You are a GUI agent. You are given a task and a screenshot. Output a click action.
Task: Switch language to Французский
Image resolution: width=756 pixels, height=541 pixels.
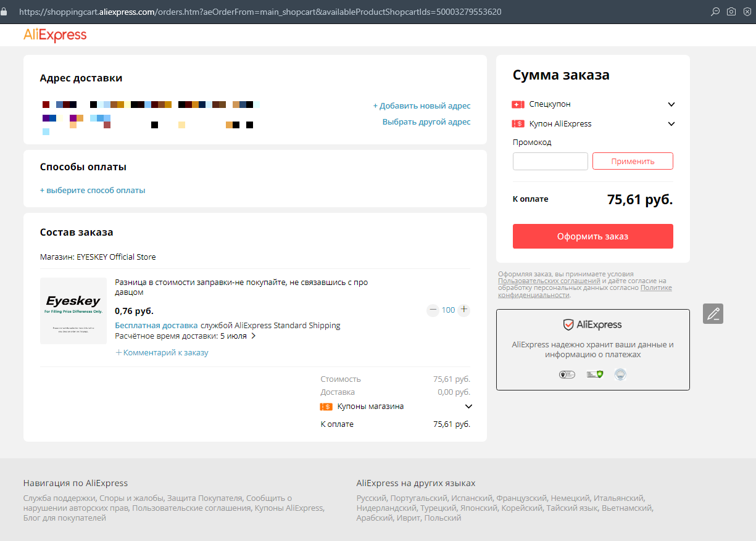[521, 498]
